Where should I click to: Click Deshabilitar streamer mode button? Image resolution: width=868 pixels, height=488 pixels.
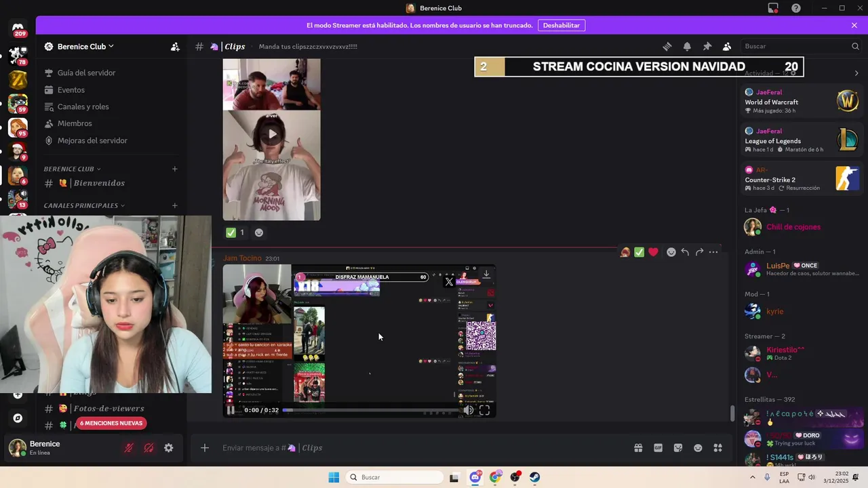[561, 25]
